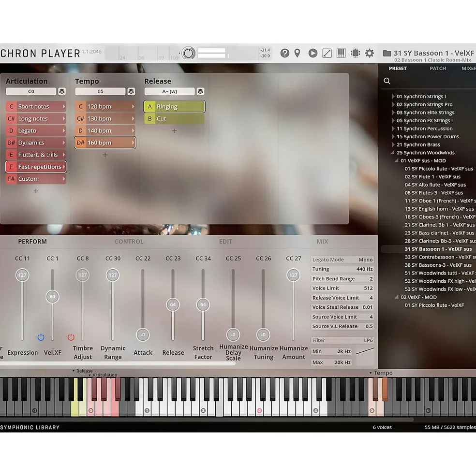Collapse the 02 VelXF - MOD folder
Screen dimensions: 476x476
click(397, 297)
